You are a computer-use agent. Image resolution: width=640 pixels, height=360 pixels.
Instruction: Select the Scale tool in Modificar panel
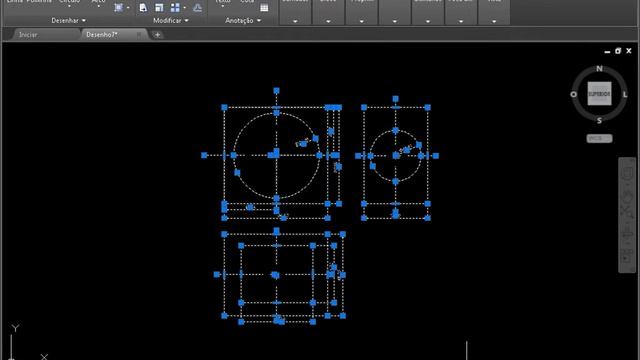pos(159,7)
